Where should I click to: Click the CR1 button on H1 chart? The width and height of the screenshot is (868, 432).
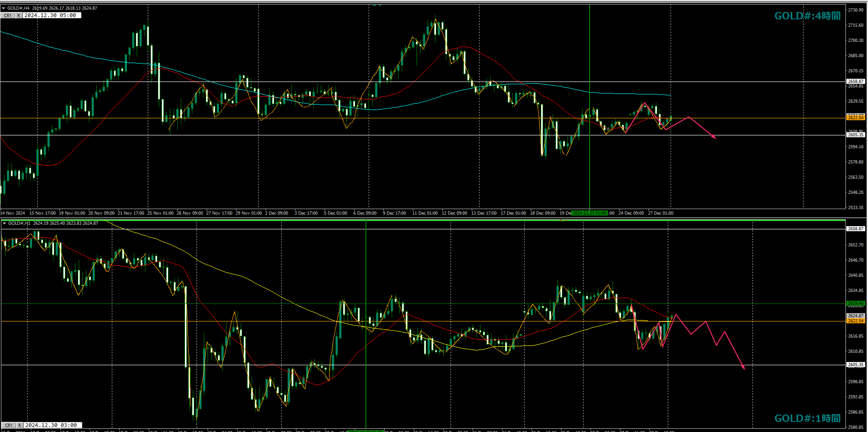[9, 425]
